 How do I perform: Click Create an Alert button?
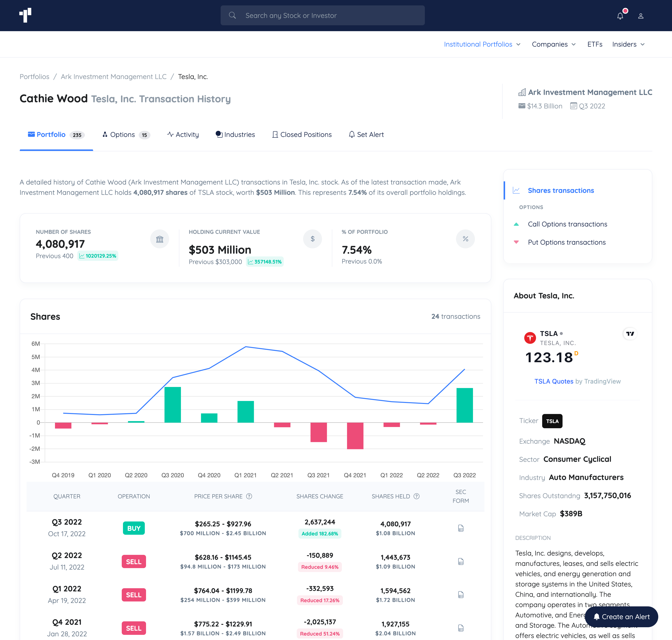(x=621, y=617)
